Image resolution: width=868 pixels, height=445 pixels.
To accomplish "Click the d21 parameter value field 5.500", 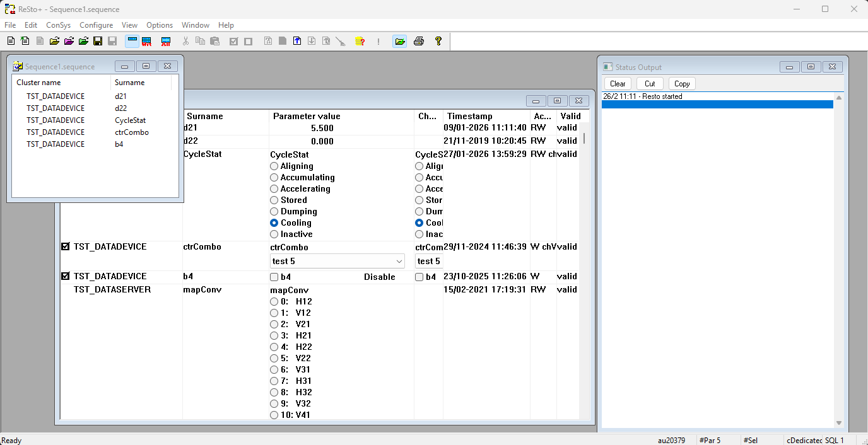I will [322, 128].
